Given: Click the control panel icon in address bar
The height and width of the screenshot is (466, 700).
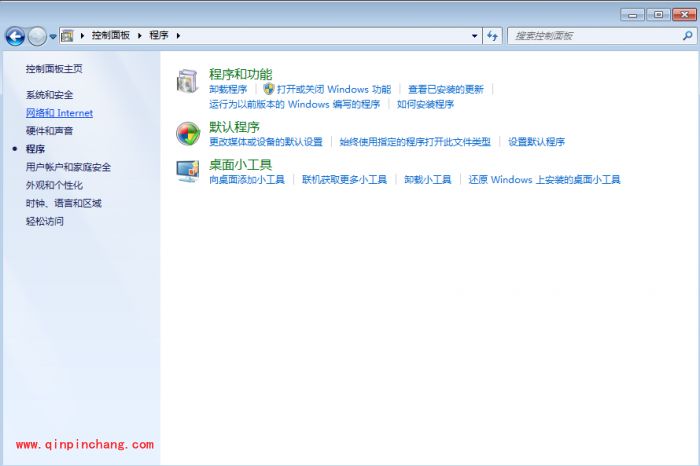Looking at the screenshot, I should coord(68,36).
